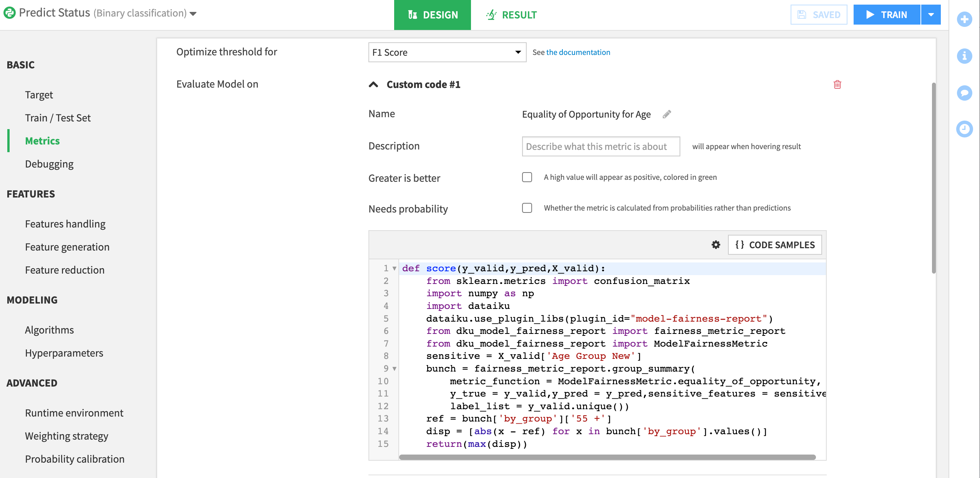Delete Custom code #1 using the trash icon
980x478 pixels.
click(837, 85)
